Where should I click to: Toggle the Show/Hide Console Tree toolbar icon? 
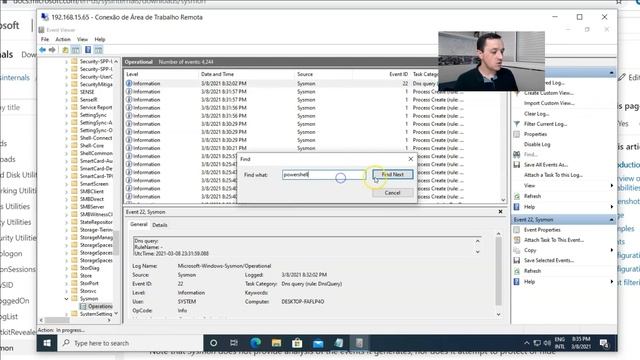76,50
